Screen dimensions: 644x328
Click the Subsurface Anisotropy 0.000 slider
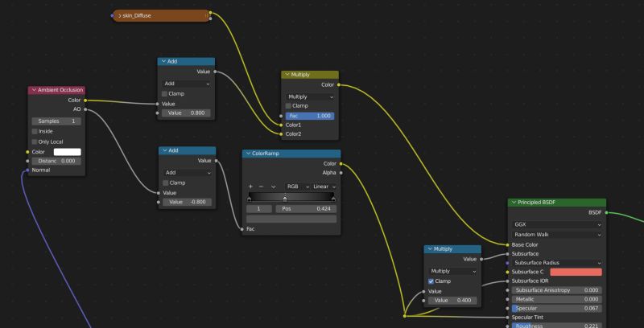point(557,290)
